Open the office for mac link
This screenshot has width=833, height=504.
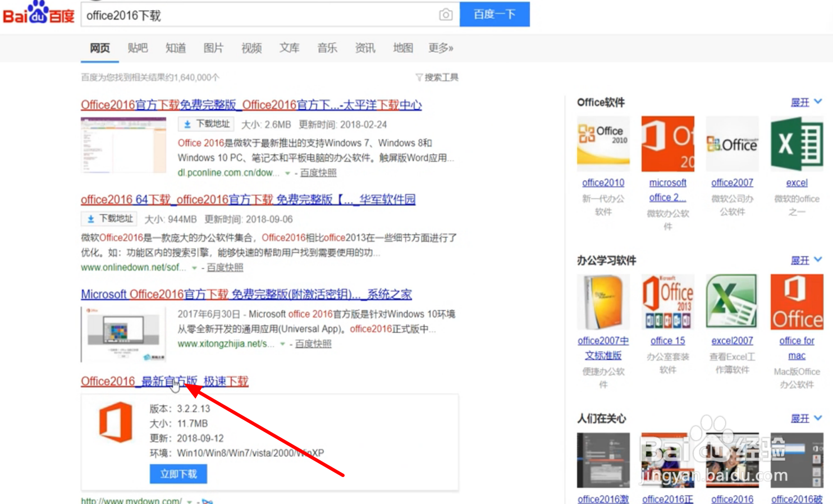coord(797,348)
